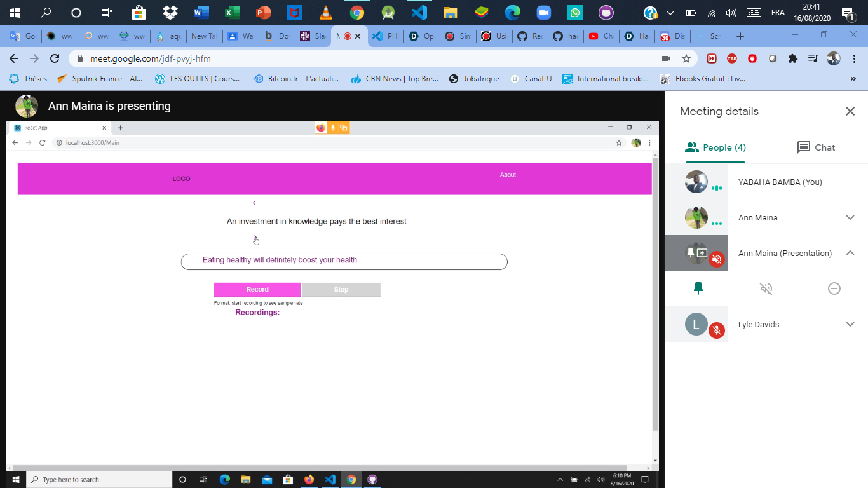Viewport: 868px width, 488px height.
Task: Open the Wi-Fi network tray icon
Action: coord(712,12)
